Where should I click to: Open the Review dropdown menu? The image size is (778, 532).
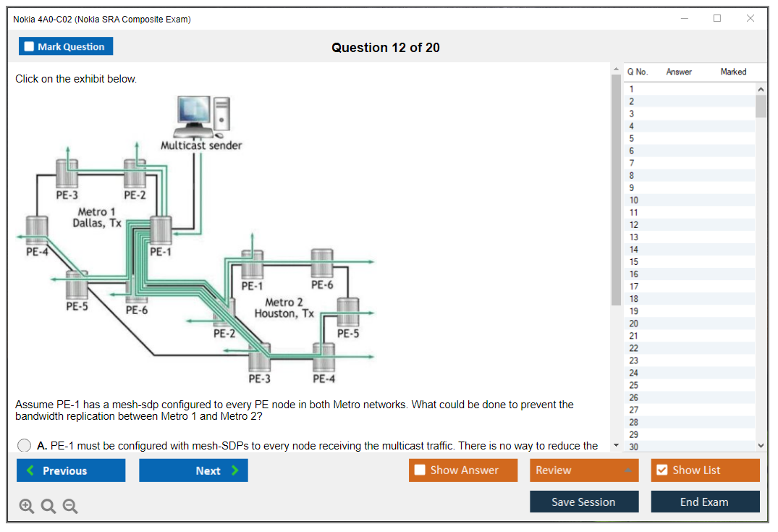pyautogui.click(x=583, y=470)
